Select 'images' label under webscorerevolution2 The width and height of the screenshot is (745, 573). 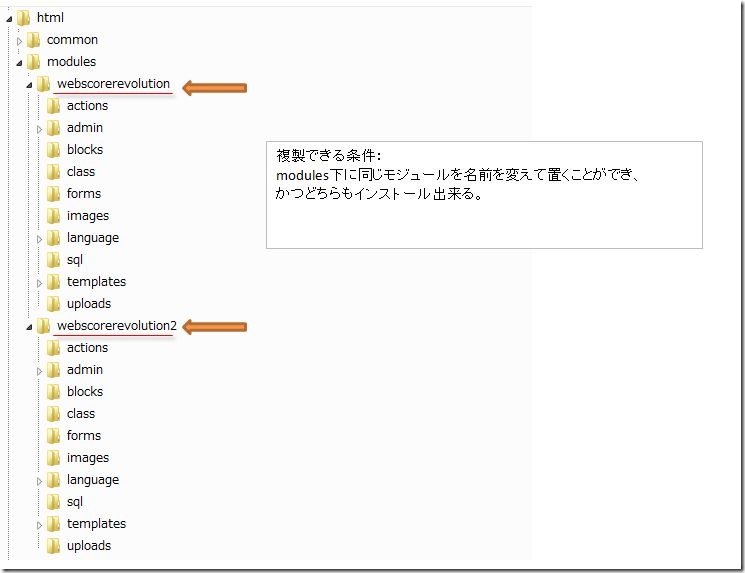pyautogui.click(x=88, y=458)
